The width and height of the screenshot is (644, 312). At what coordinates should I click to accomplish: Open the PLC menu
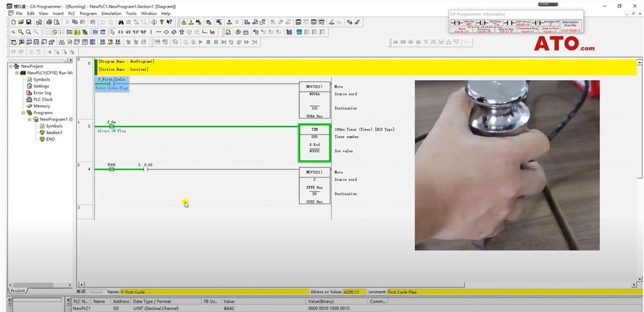click(x=71, y=14)
